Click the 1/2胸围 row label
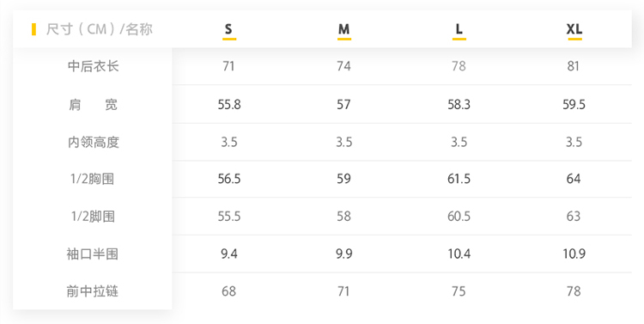This screenshot has width=644, height=324. [93, 179]
